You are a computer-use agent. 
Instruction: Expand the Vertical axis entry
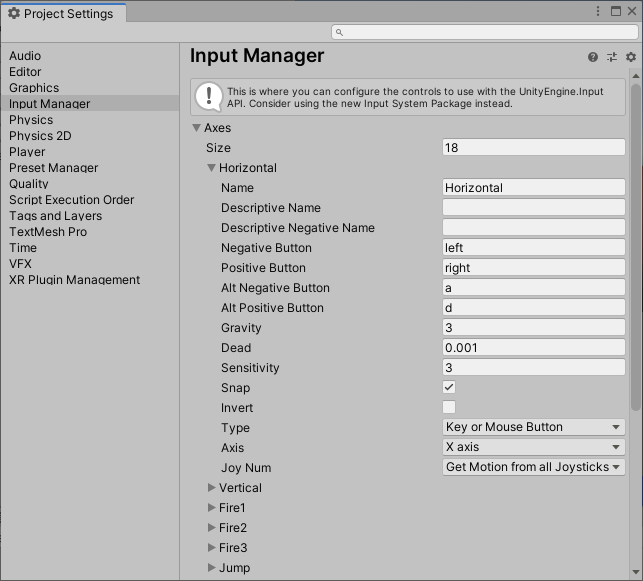click(211, 488)
